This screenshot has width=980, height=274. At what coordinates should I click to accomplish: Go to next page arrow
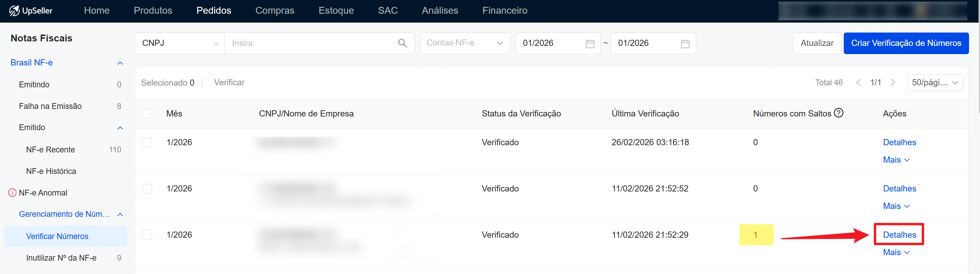pos(893,83)
